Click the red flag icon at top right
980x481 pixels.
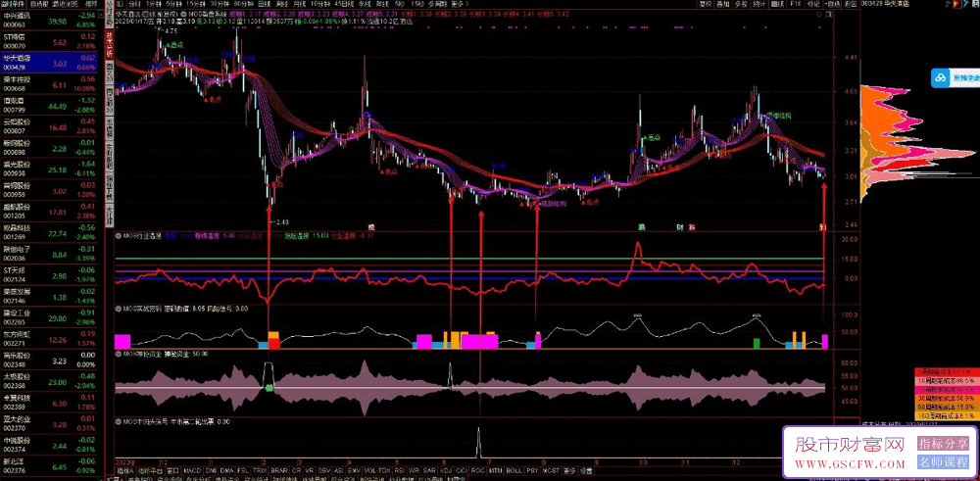[x=955, y=4]
